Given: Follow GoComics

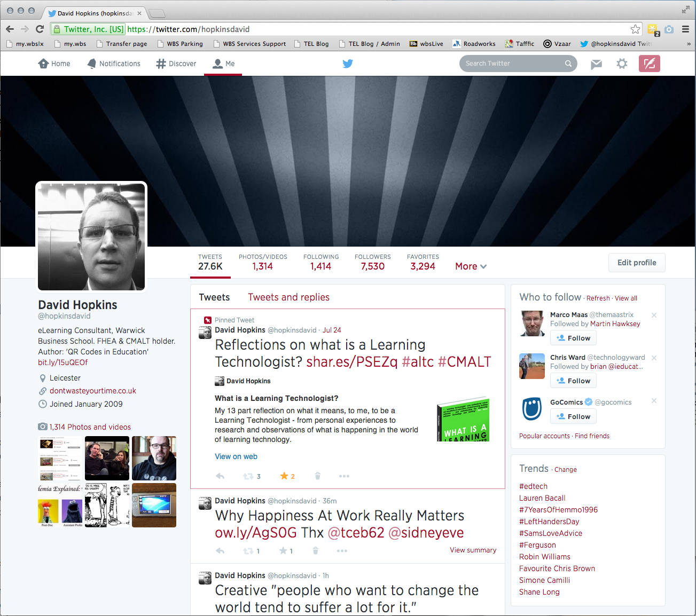Looking at the screenshot, I should click(573, 416).
